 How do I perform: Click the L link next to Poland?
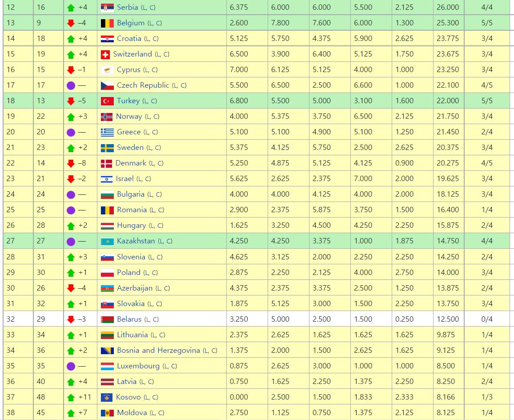click(147, 273)
